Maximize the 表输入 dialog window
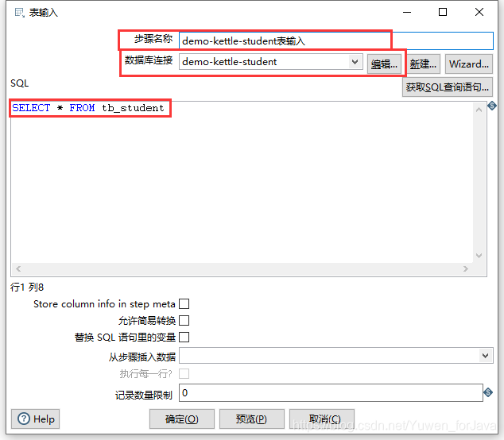 pos(443,12)
